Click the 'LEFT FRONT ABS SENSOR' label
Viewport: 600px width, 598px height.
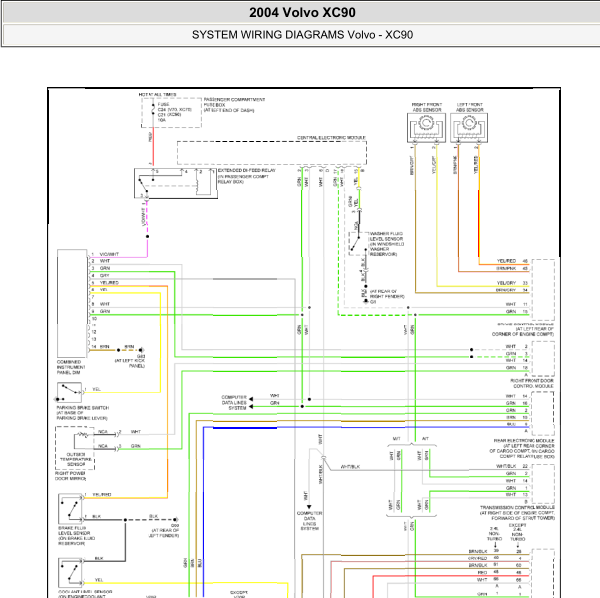[x=470, y=107]
